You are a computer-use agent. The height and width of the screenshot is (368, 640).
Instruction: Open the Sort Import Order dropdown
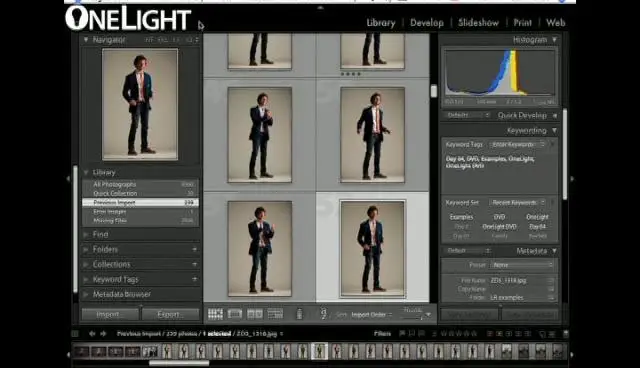click(x=371, y=315)
